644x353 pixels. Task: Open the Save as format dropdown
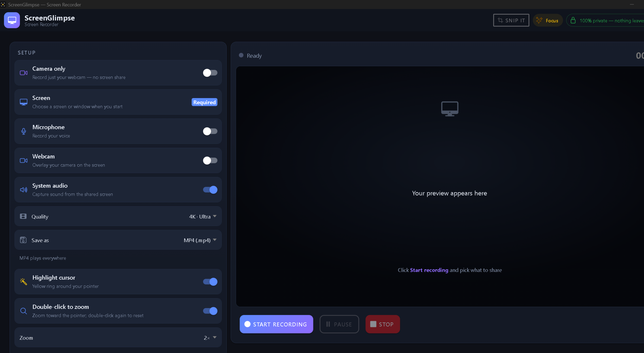click(x=200, y=240)
